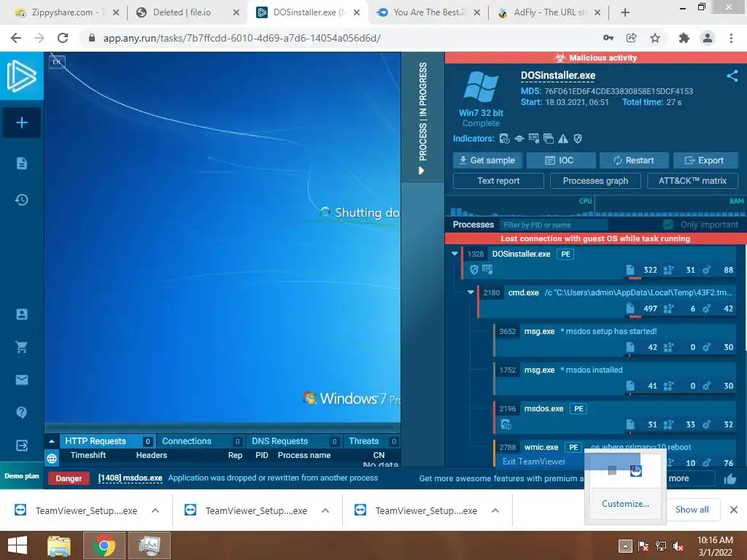Screen dimensions: 747x560
Task: Bookmark this page with the star icon
Action: [655, 38]
